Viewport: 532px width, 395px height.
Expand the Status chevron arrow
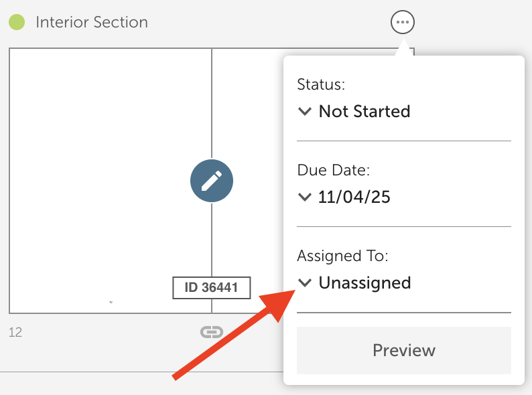[305, 111]
